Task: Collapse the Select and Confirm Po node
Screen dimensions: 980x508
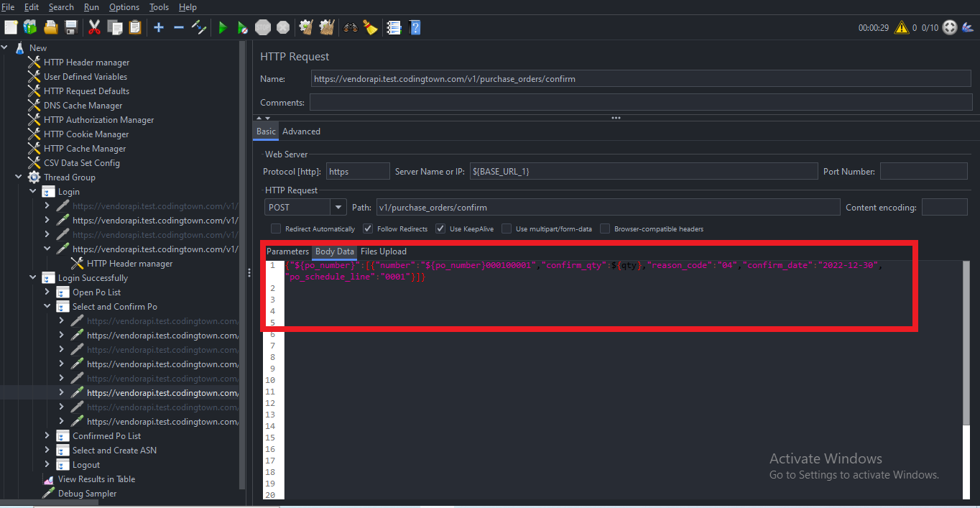Action: click(47, 307)
